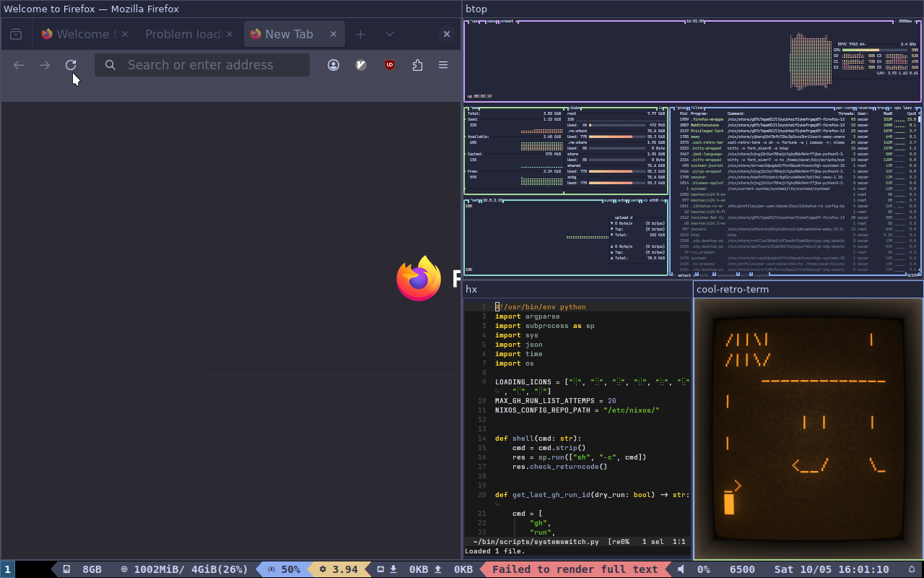Open a new Firefox tab
Viewport: 924px width, 578px height.
361,34
